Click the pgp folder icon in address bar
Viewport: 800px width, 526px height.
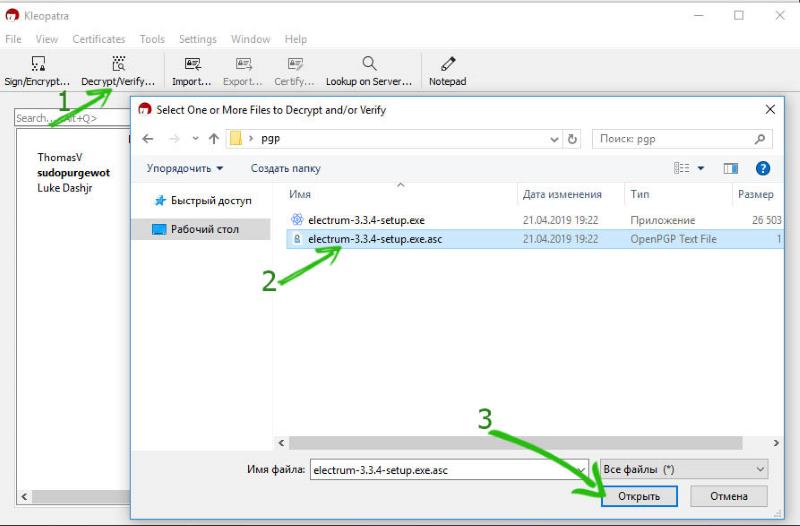pyautogui.click(x=236, y=139)
